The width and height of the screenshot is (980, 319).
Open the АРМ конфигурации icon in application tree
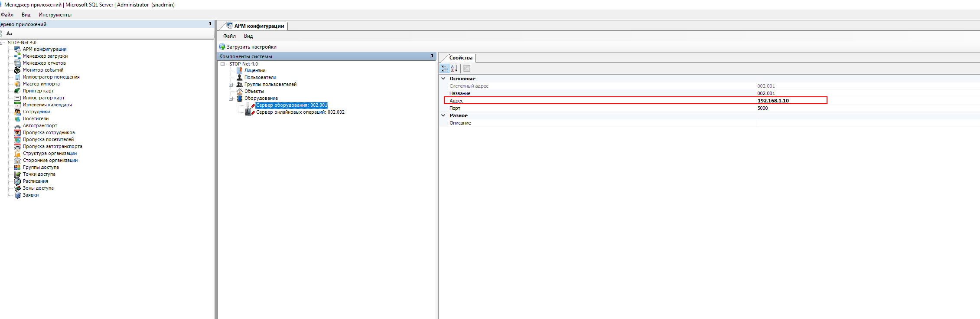[x=17, y=49]
